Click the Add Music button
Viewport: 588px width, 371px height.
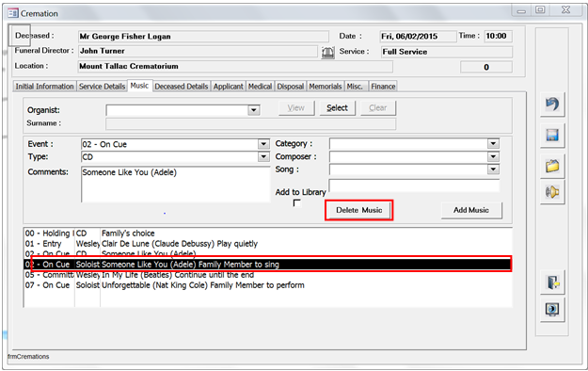tap(471, 210)
